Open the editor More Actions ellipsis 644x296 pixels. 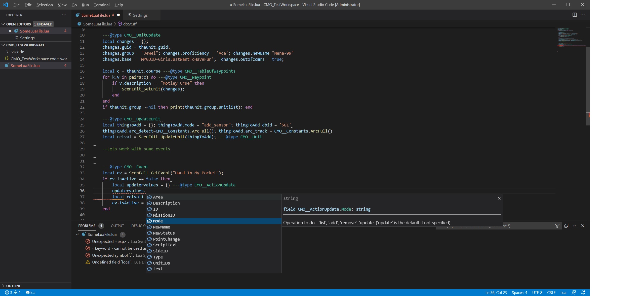[583, 15]
